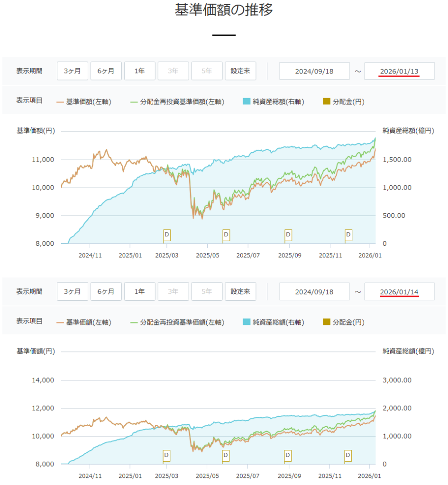Click the last D dividend marker in upper chart
The height and width of the screenshot is (485, 448).
[348, 234]
